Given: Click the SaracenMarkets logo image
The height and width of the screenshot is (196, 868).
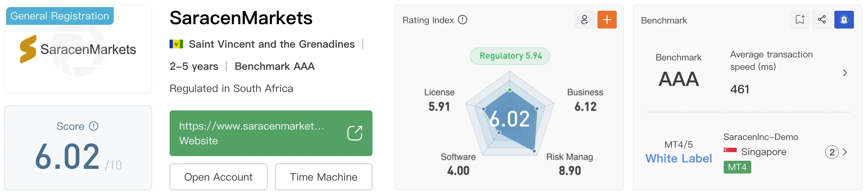Looking at the screenshot, I should [x=78, y=49].
